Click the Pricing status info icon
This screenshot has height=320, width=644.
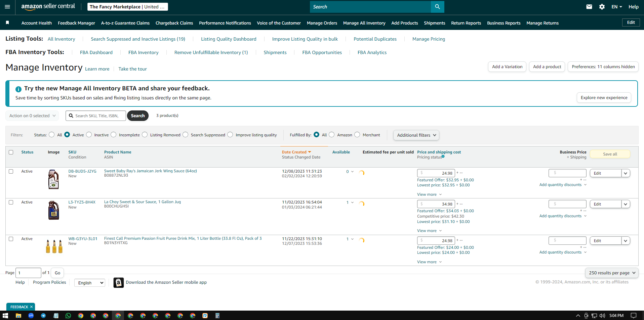click(x=443, y=156)
